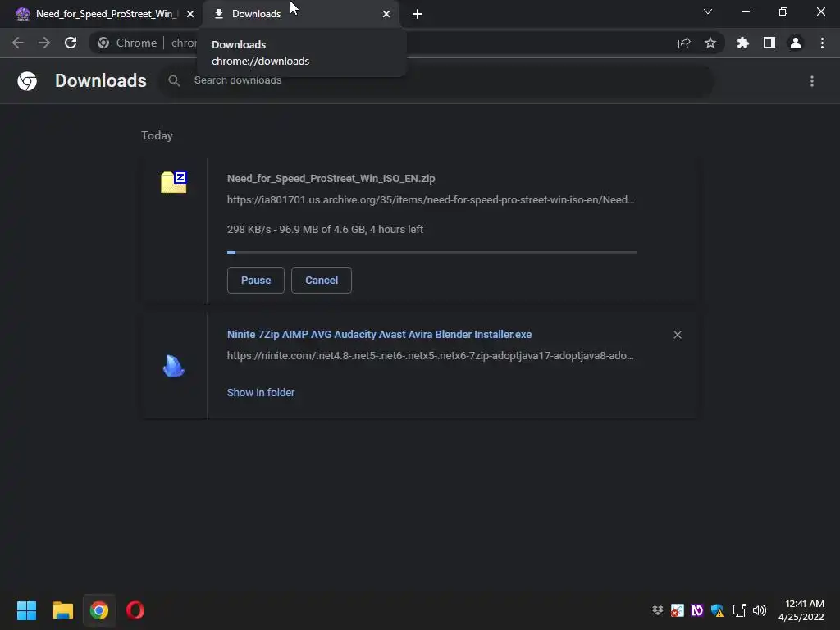
Task: Click the ninite.com source URL
Action: (430, 356)
